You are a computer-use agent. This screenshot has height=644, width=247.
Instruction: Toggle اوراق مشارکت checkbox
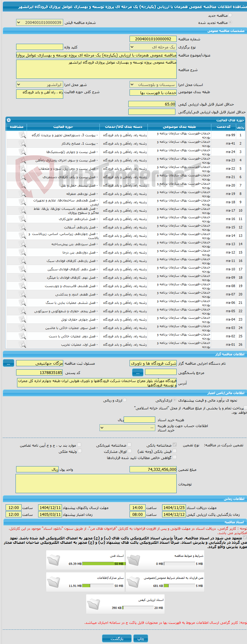point(130,451)
